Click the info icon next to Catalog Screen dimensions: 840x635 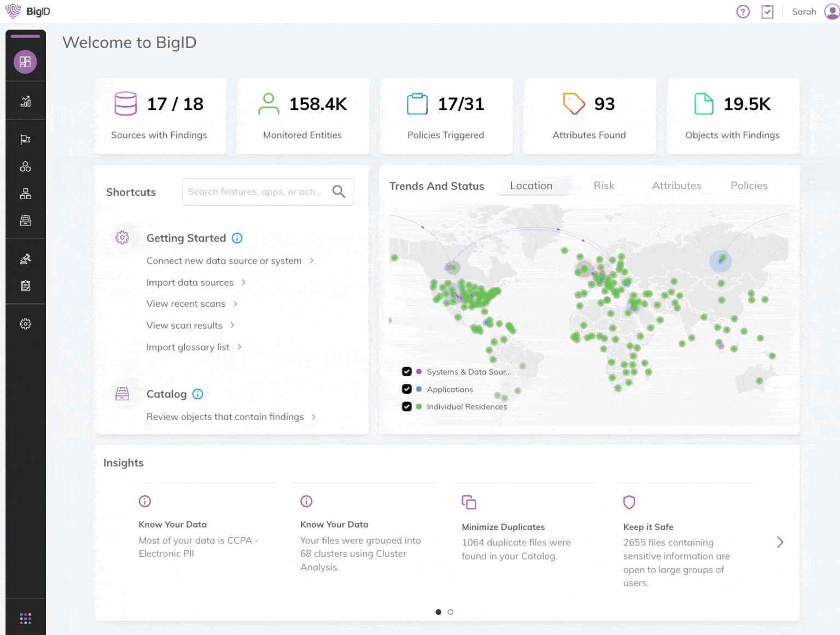click(x=198, y=394)
